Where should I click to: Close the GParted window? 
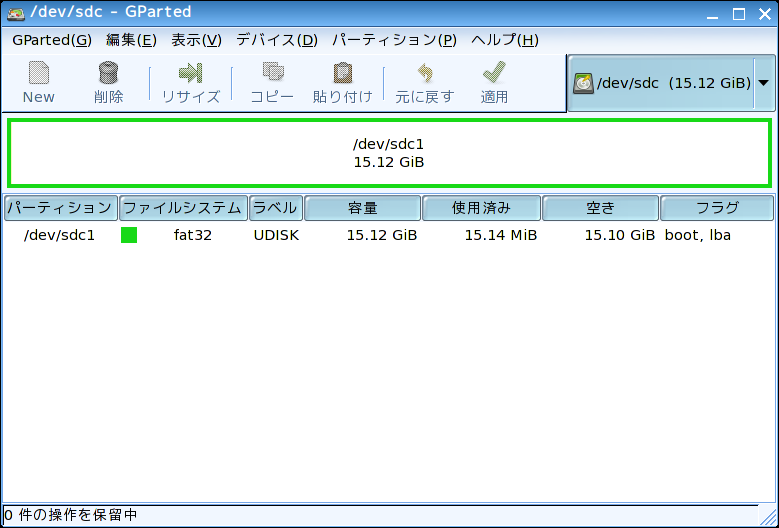(765, 14)
